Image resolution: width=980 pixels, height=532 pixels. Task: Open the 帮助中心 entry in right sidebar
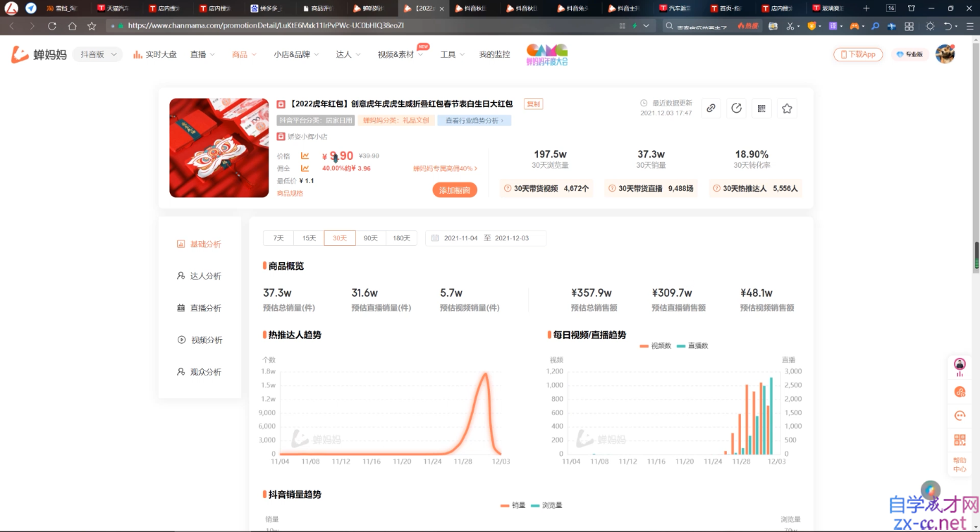point(960,465)
